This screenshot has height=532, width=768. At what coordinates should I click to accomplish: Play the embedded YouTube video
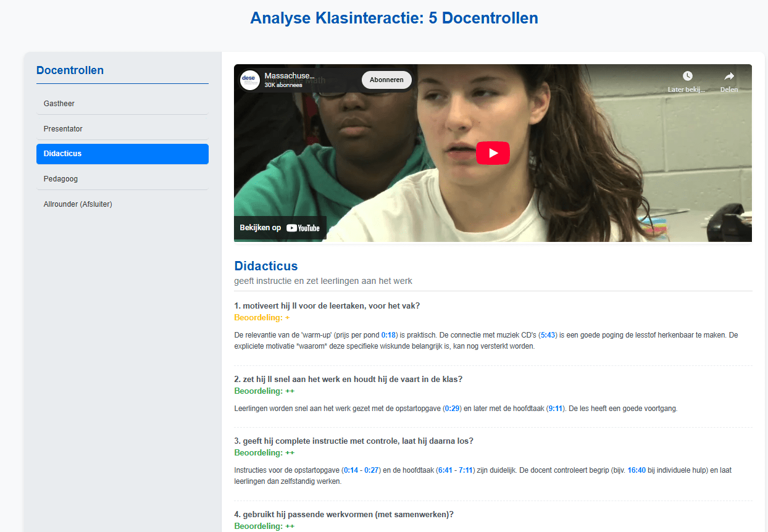click(493, 153)
